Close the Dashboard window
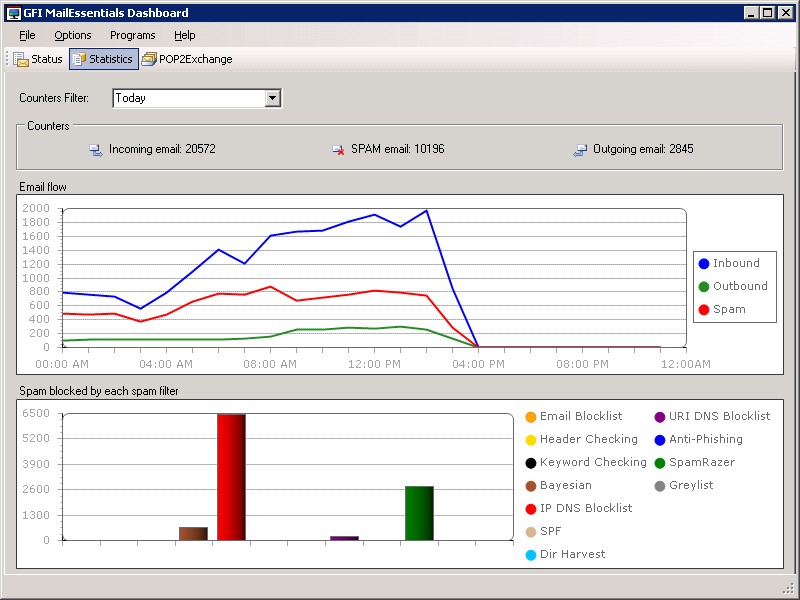This screenshot has height=600, width=800. click(x=785, y=13)
